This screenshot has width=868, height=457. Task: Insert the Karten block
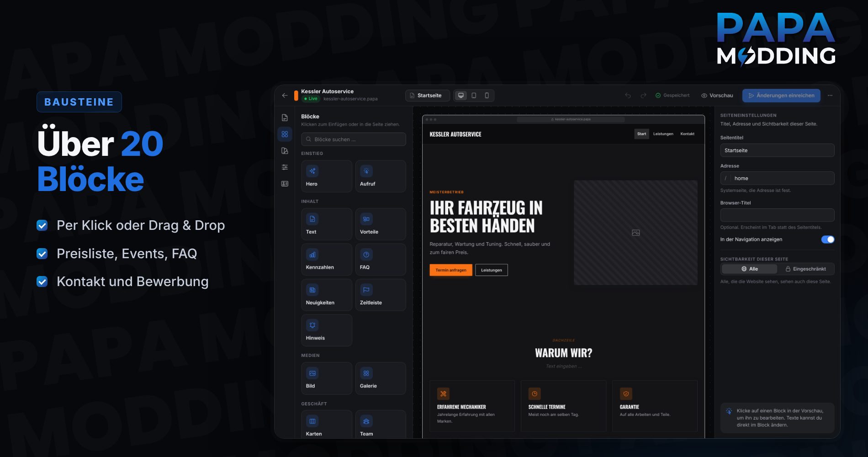tap(327, 424)
